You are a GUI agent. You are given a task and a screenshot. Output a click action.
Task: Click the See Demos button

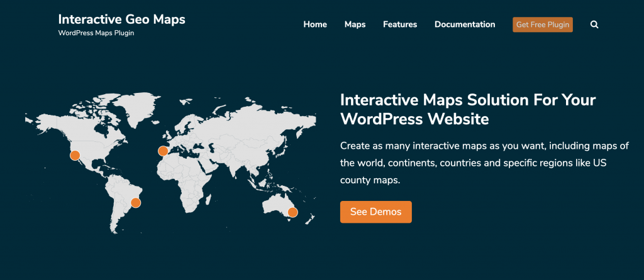pyautogui.click(x=376, y=212)
